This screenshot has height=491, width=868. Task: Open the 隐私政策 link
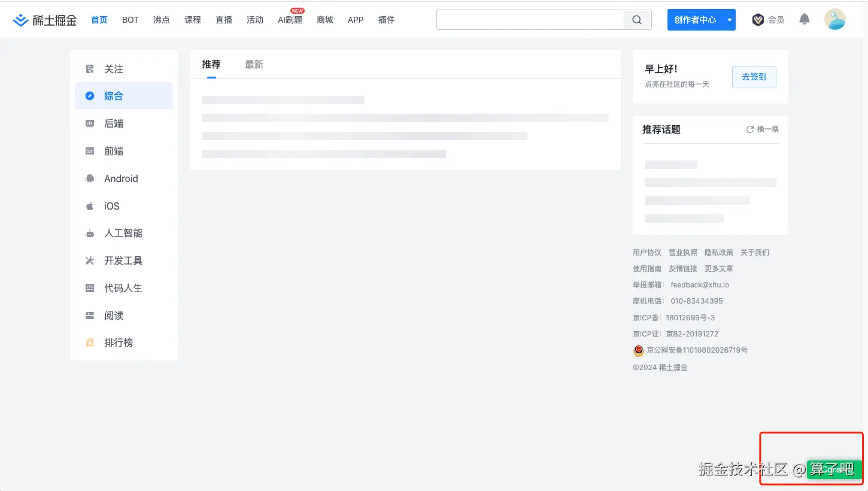click(x=719, y=253)
